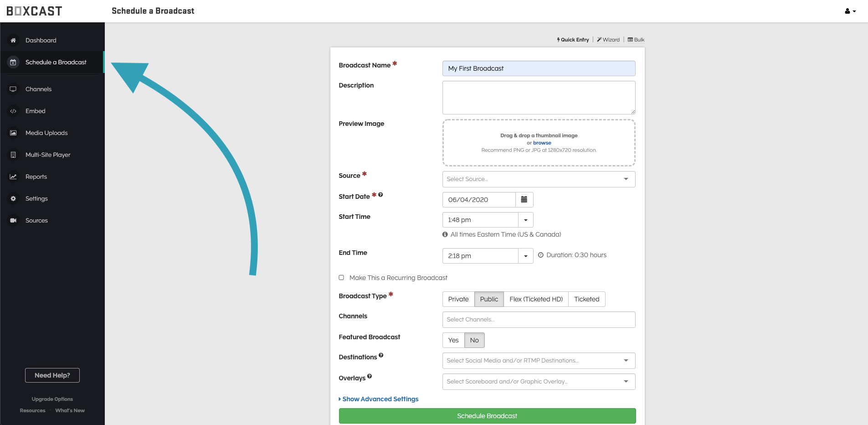
Task: Click the green Schedule Broadcast button
Action: pos(487,416)
